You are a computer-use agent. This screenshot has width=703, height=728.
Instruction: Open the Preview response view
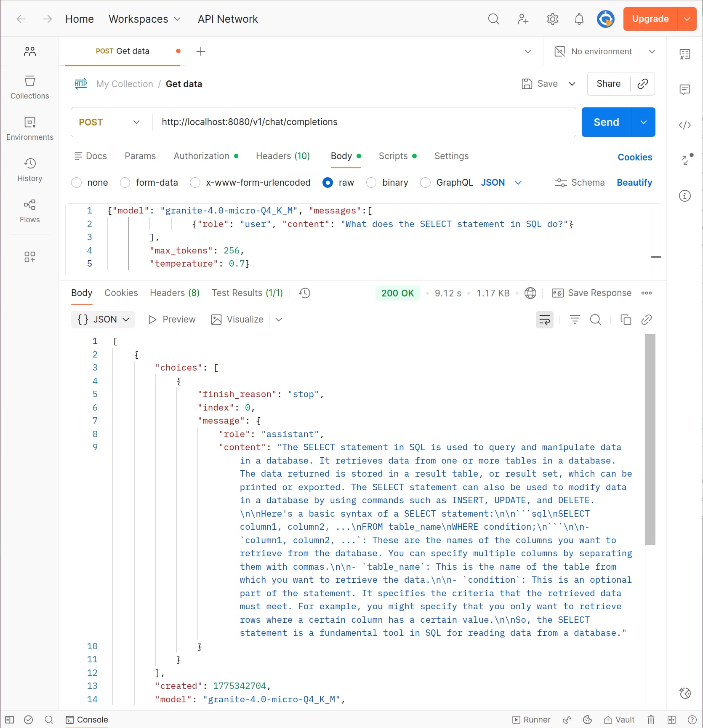tap(172, 320)
